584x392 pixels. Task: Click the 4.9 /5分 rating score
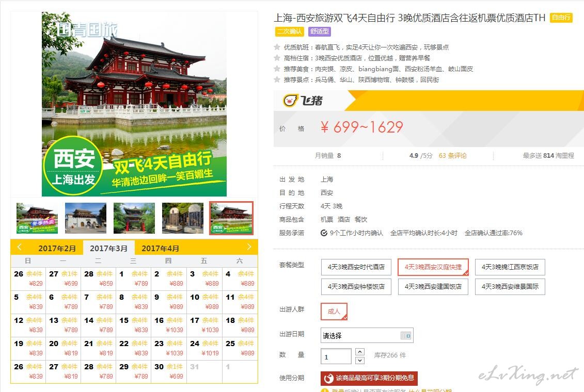click(x=421, y=155)
